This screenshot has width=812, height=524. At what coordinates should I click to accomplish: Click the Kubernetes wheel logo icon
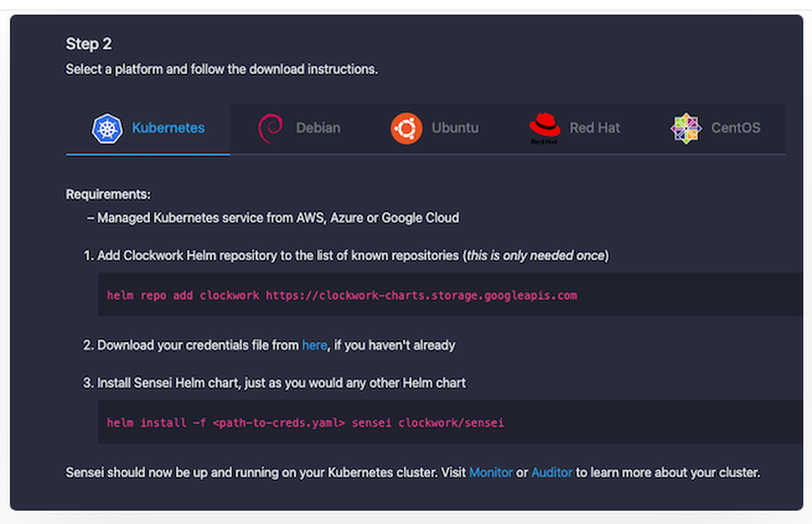[x=107, y=128]
